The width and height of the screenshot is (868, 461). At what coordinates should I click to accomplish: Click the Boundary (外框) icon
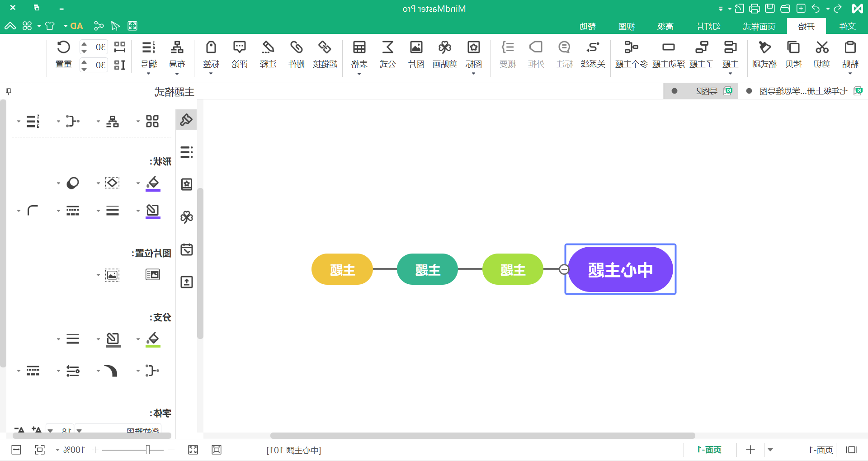(x=536, y=47)
